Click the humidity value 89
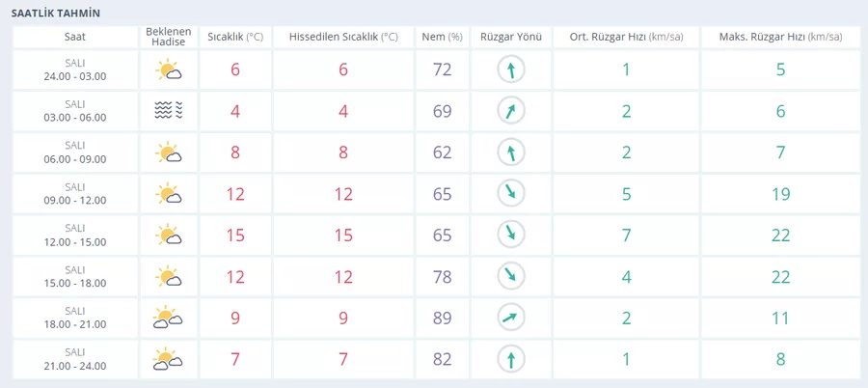The image size is (868, 388). point(442,318)
